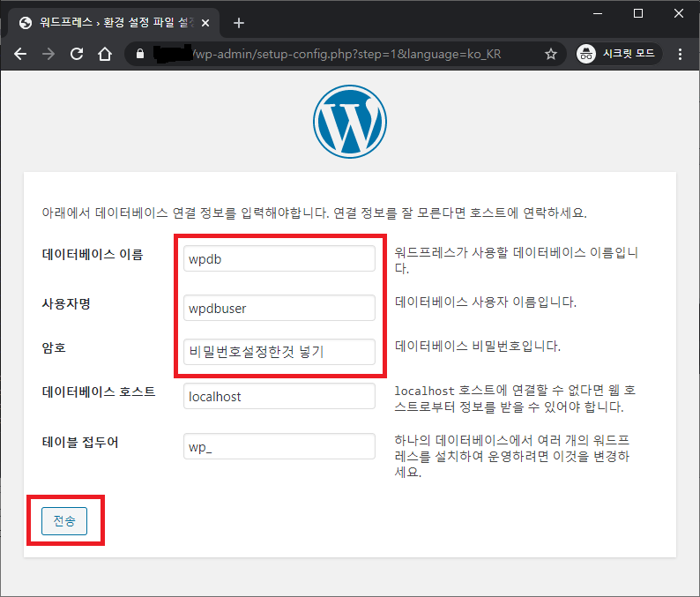Focus the 사용자명 field containing wpdbuser
700x597 pixels.
click(x=279, y=308)
